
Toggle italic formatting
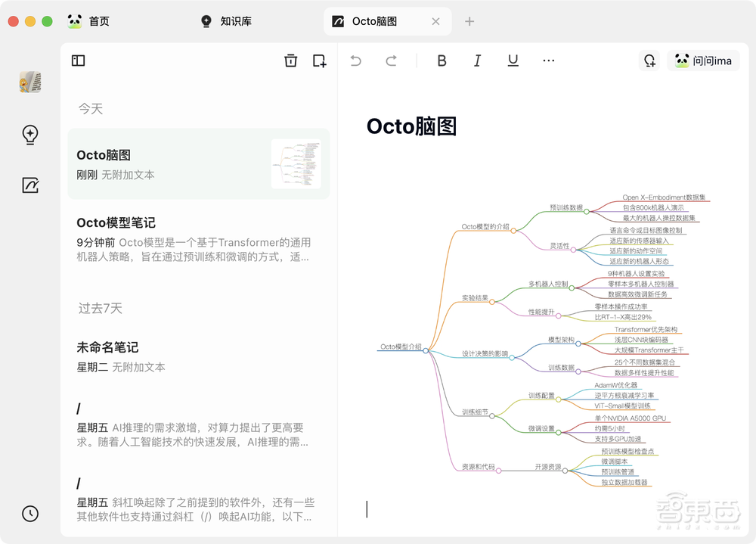[477, 61]
